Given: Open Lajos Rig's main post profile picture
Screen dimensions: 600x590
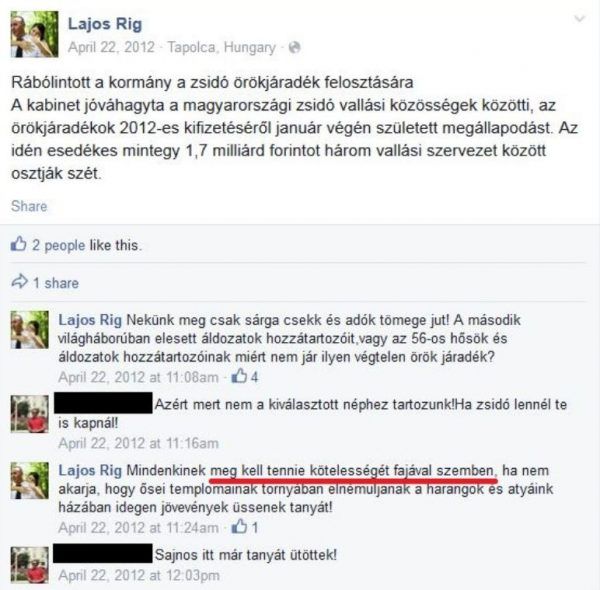Looking at the screenshot, I should pyautogui.click(x=34, y=34).
